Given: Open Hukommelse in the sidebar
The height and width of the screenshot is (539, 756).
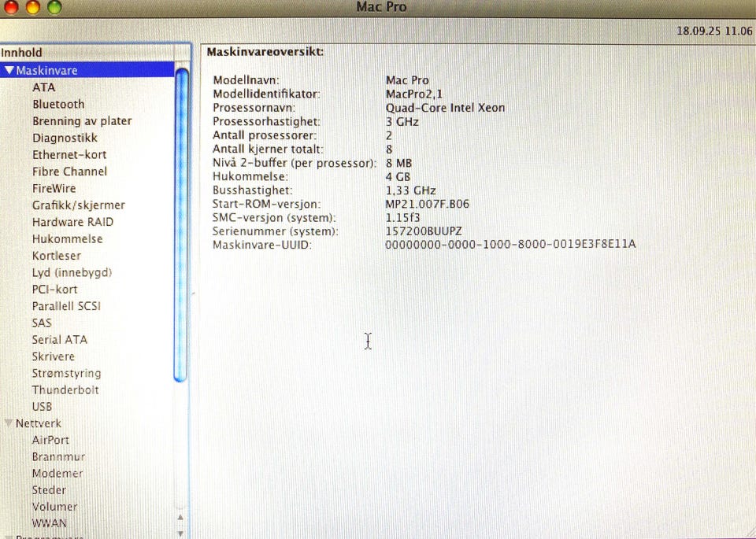Looking at the screenshot, I should pos(67,239).
